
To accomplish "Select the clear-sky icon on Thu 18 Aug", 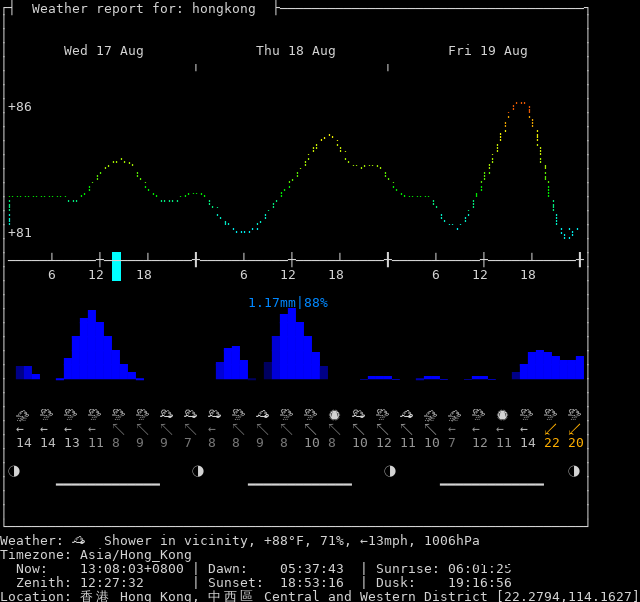I will (334, 414).
